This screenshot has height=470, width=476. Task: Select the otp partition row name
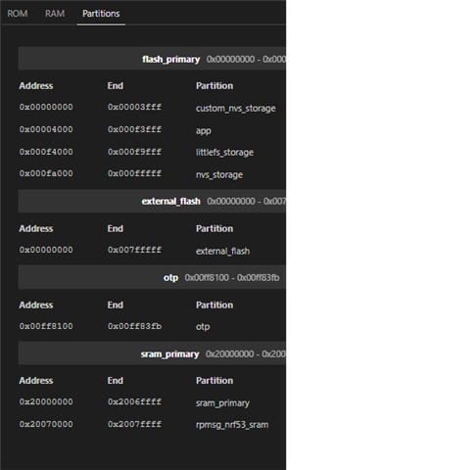click(203, 327)
